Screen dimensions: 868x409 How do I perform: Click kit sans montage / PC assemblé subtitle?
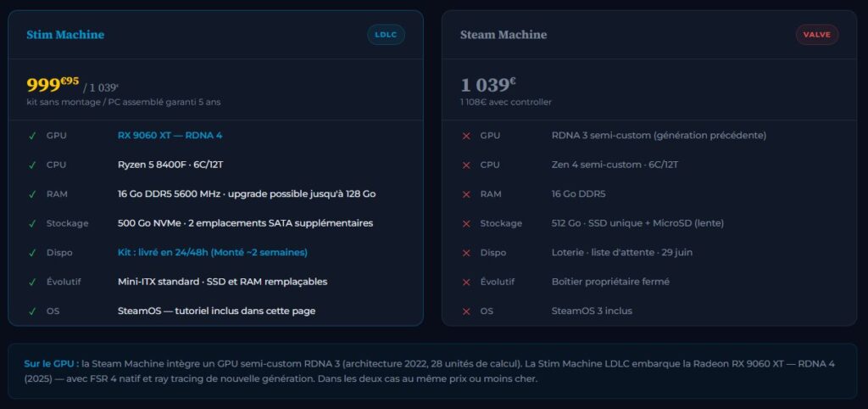tap(124, 102)
